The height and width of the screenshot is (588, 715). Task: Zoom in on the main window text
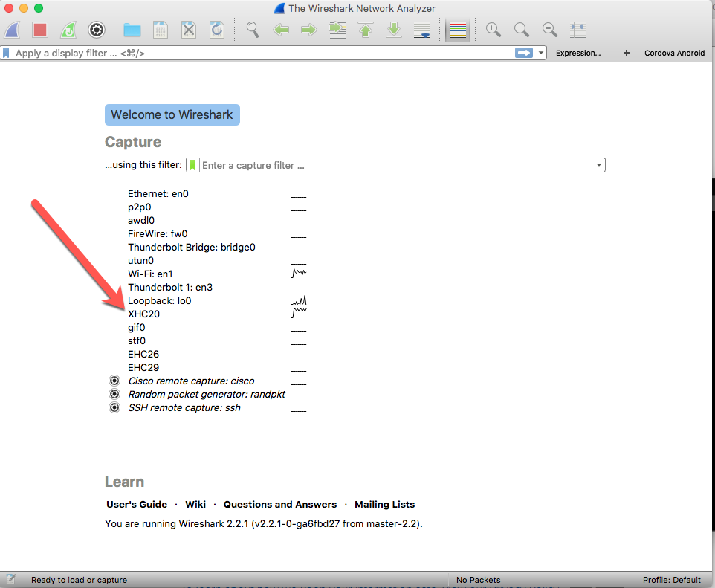pos(493,30)
